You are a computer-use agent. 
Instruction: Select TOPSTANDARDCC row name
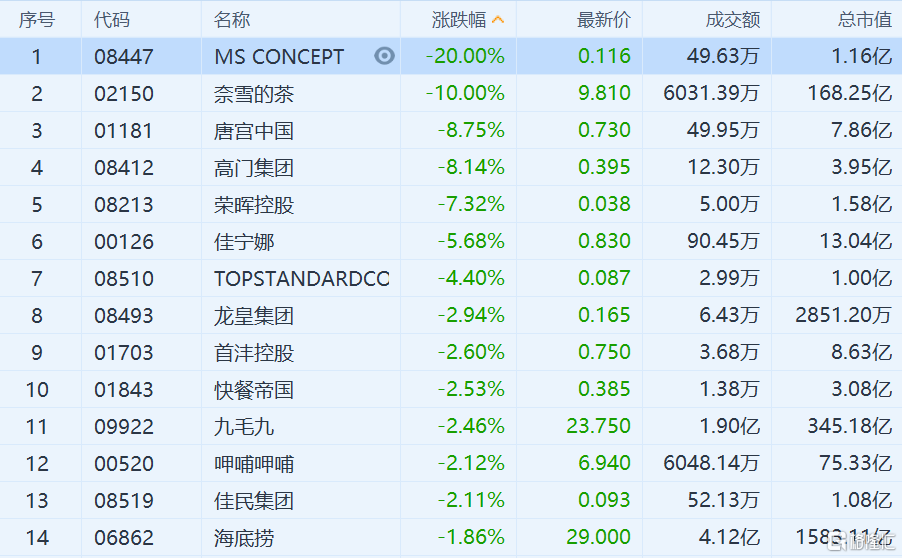pos(301,279)
